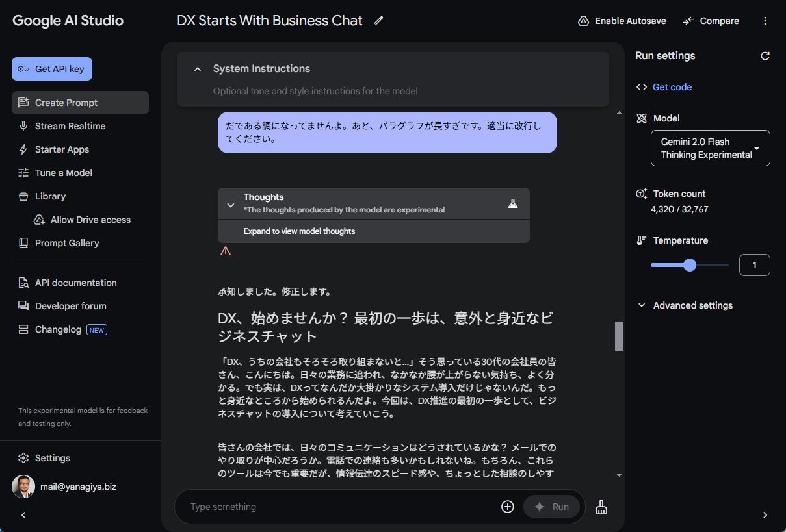Click the NEW badge next to Changelog
This screenshot has width=786, height=532.
click(96, 329)
